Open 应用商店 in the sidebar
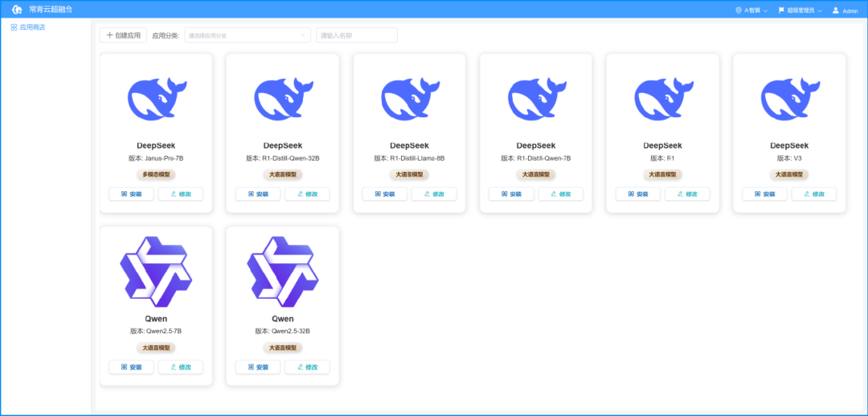The image size is (868, 416). [x=28, y=27]
